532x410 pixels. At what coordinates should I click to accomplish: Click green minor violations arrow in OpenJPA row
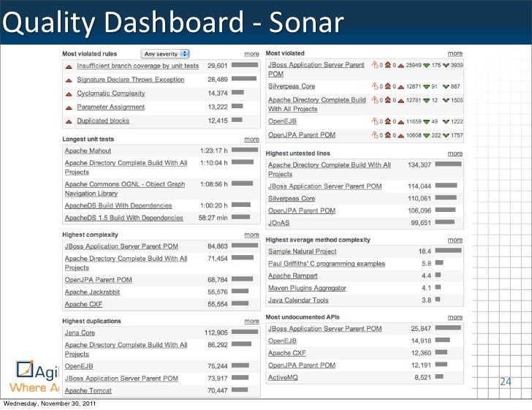pyautogui.click(x=425, y=135)
